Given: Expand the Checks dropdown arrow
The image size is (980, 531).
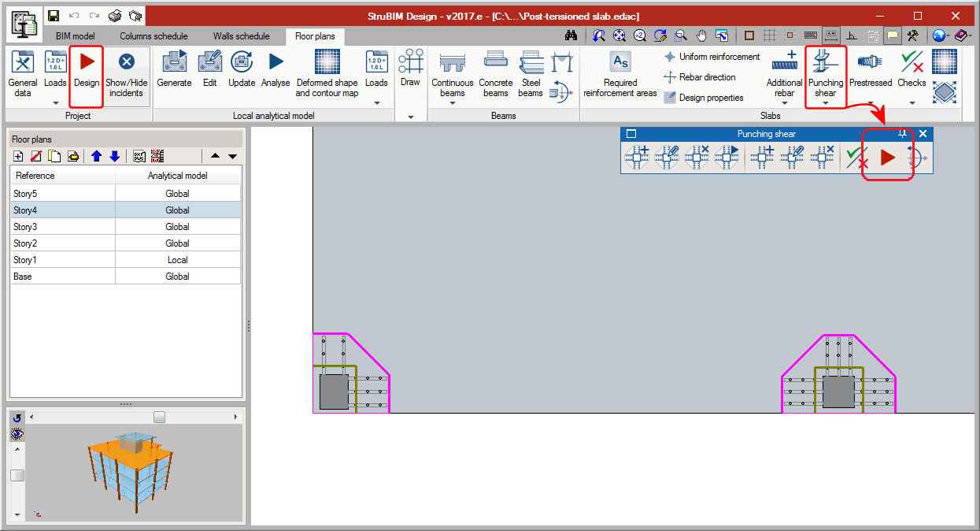Looking at the screenshot, I should [x=912, y=103].
